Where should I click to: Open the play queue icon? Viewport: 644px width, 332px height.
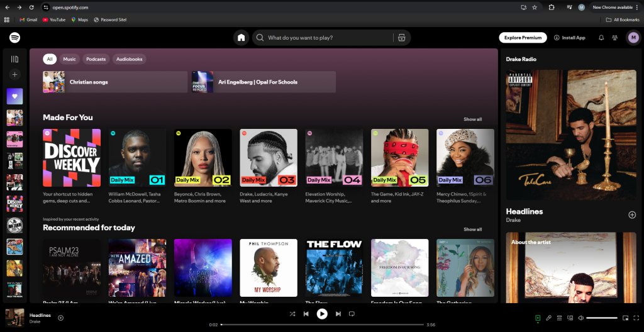click(x=559, y=318)
